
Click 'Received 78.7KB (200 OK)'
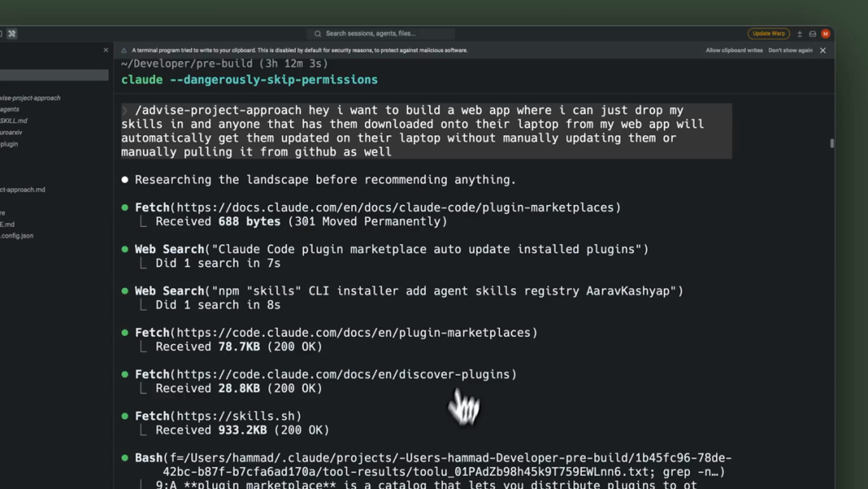239,347
